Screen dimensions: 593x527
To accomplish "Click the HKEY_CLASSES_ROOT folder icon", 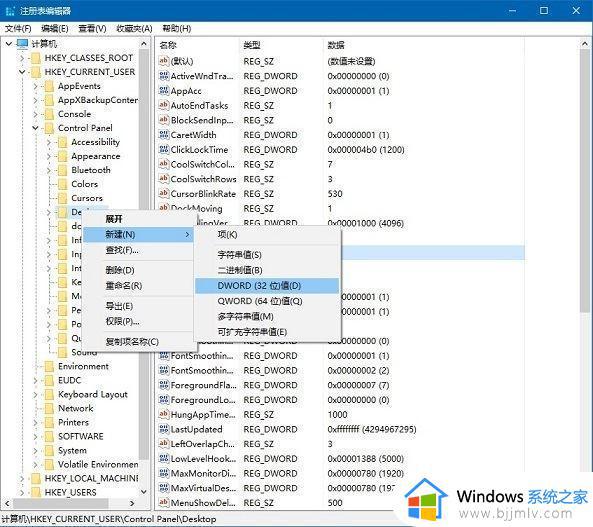I will point(36,58).
